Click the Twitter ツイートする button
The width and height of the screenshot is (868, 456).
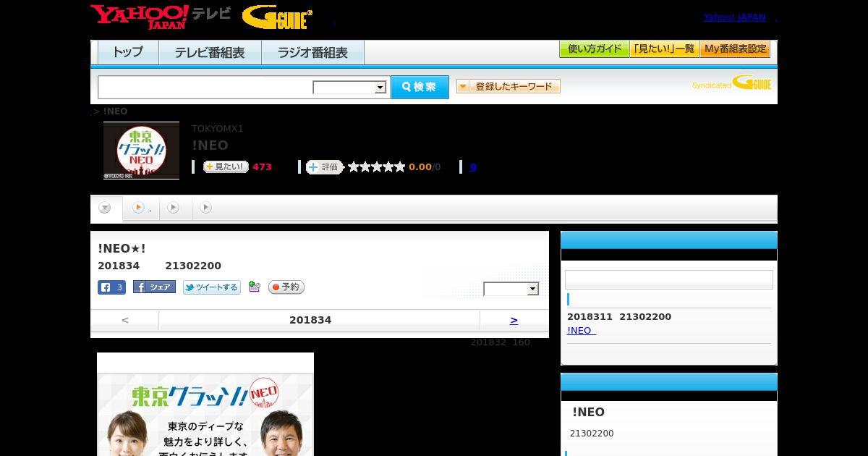tap(211, 287)
